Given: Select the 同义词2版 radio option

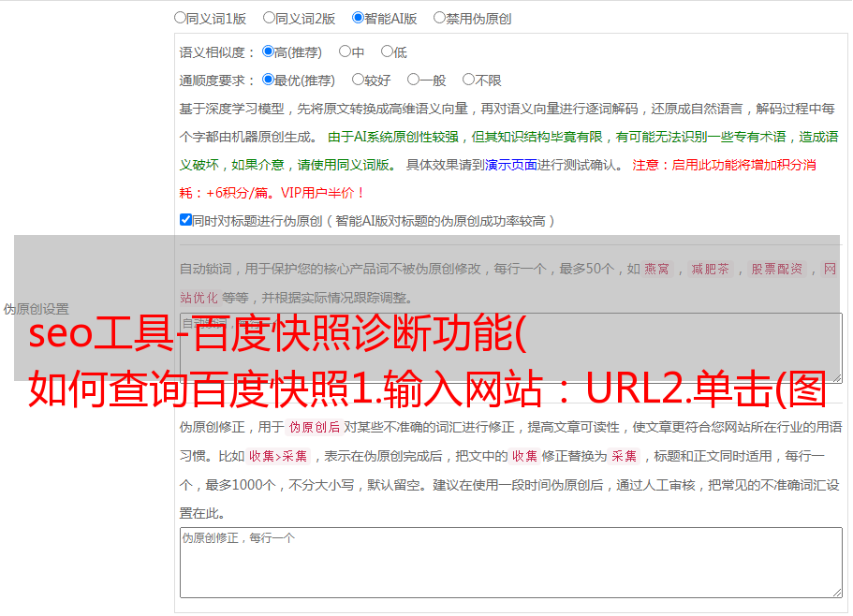Looking at the screenshot, I should pos(269,18).
